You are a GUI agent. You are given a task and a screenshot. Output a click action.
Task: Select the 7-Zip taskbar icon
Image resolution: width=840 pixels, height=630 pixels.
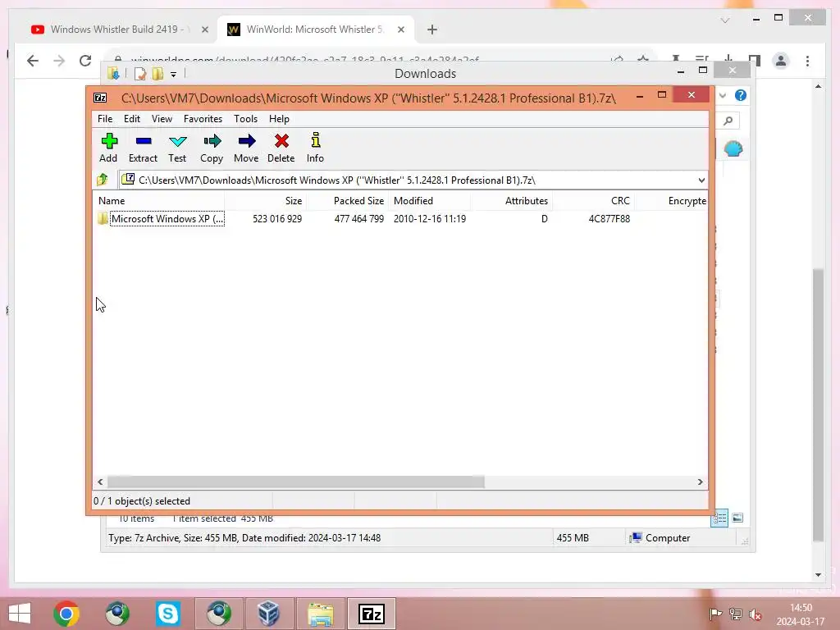[372, 614]
